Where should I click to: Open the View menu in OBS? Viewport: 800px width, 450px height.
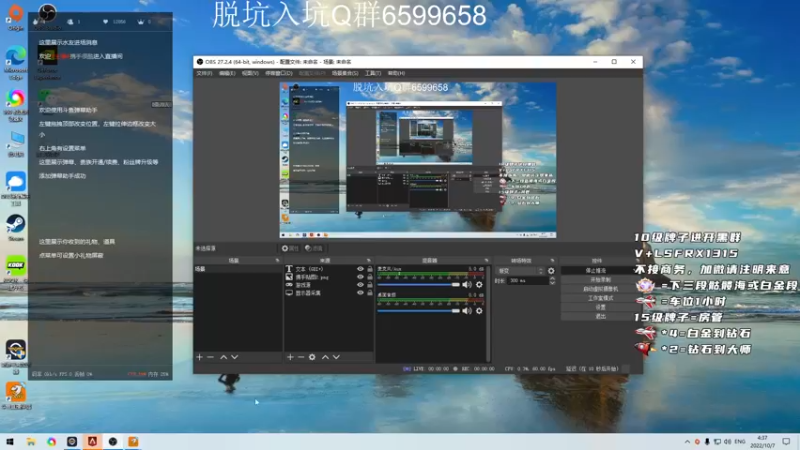[x=250, y=73]
